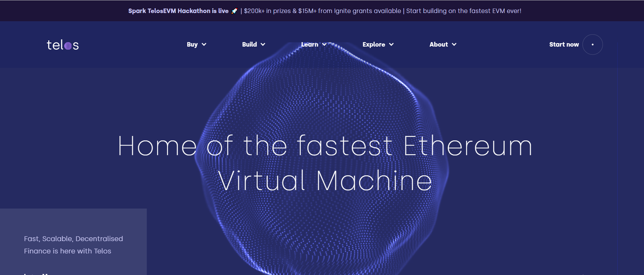
Task: Select the Learn navigation item
Action: (310, 45)
